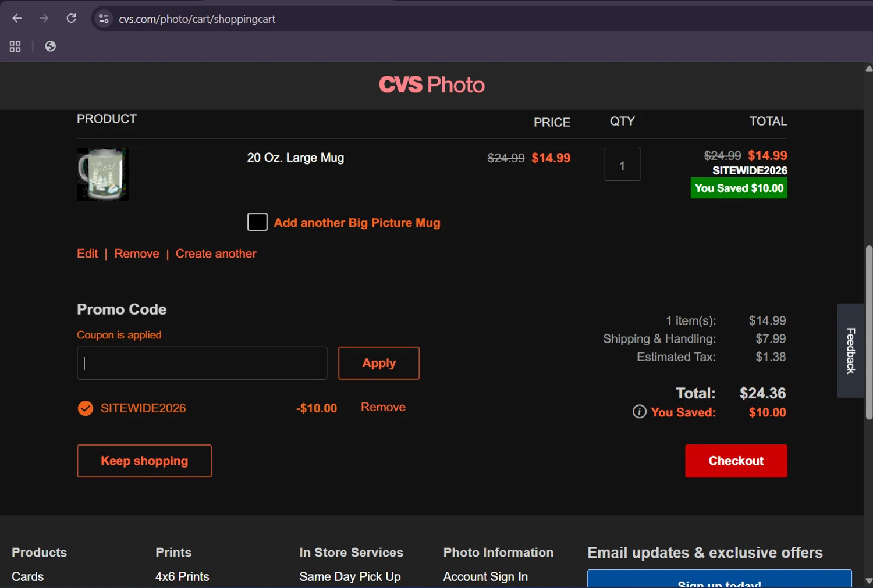Screen dimensions: 873x588
Task: Check Add another Big Picture Mug box
Action: [257, 222]
